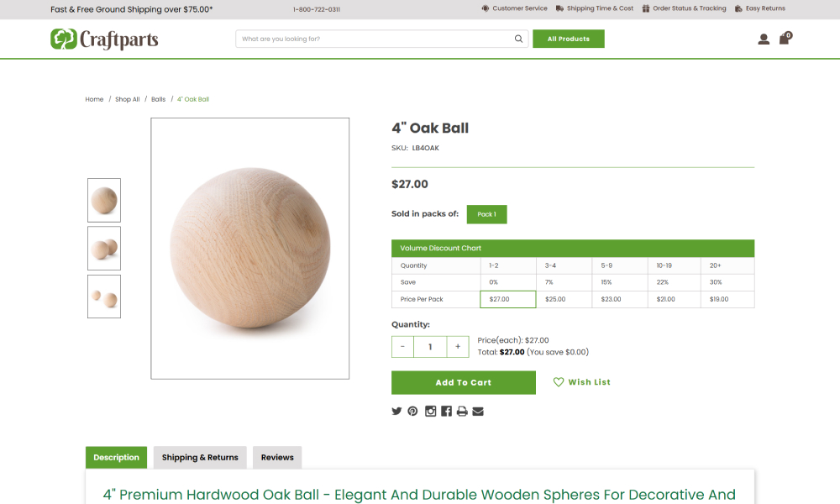The width and height of the screenshot is (840, 504).
Task: Click the print icon
Action: tap(462, 411)
